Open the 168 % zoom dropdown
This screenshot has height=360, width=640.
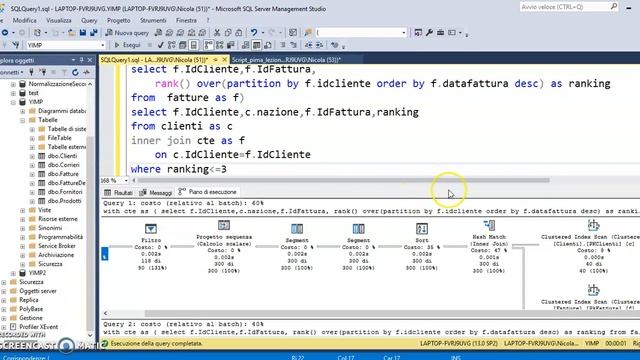point(127,180)
